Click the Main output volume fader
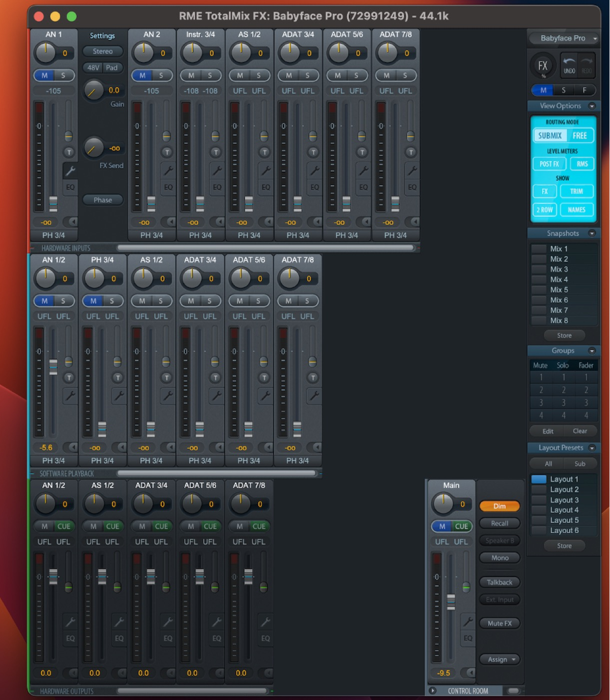 point(451,601)
